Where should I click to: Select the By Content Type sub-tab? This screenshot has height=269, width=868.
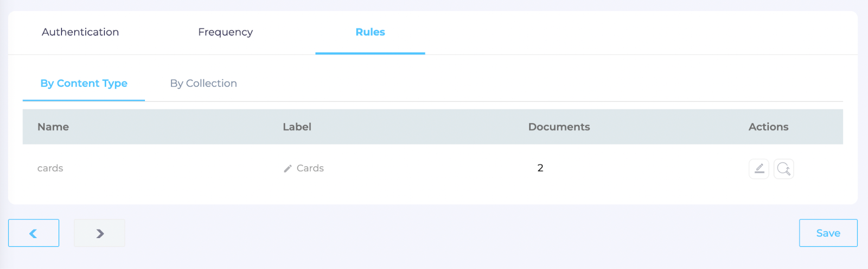pos(84,83)
